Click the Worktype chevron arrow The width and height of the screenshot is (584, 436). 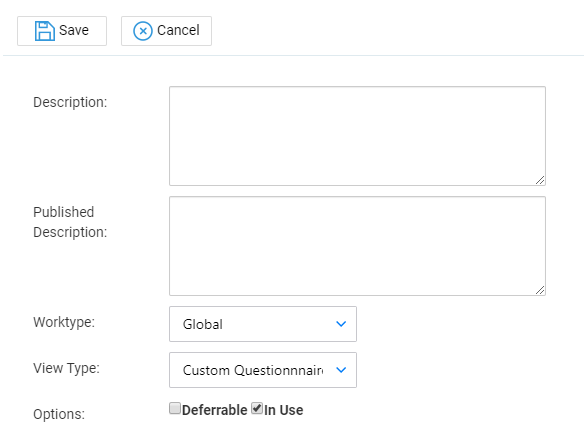[x=341, y=324]
